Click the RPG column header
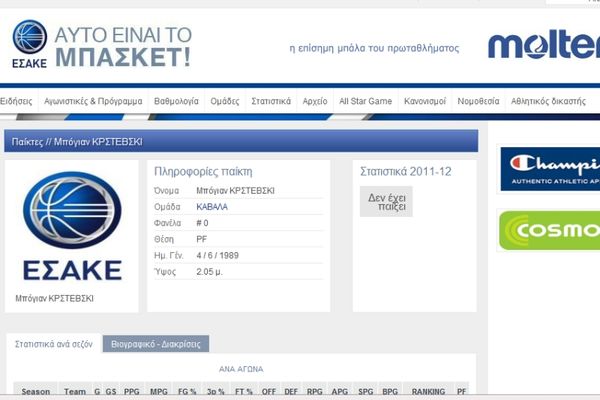 [315, 391]
